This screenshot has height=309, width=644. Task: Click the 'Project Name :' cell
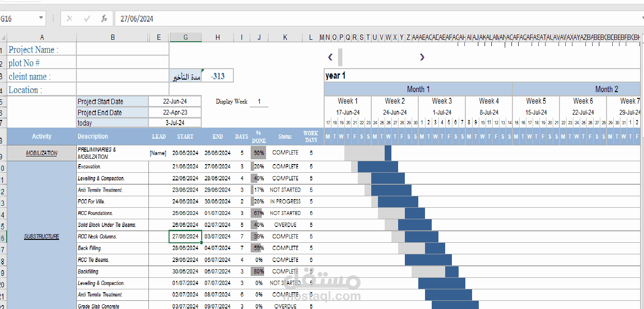(x=42, y=49)
